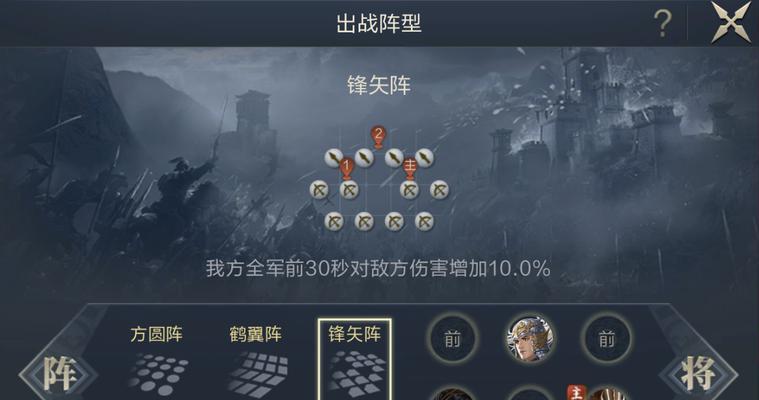This screenshot has height=400, width=759.
Task: Click the 锋矢阵 formation title text
Action: click(x=379, y=85)
